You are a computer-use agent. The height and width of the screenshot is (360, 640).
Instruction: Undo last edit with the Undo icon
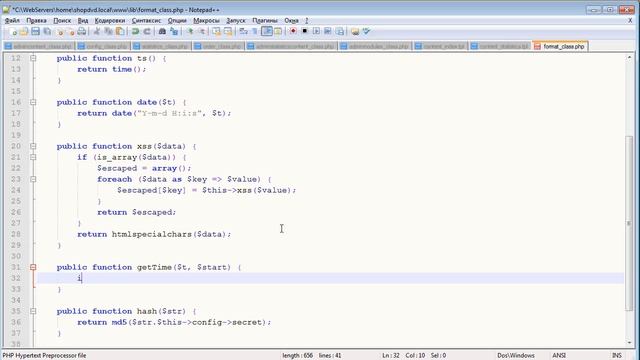pyautogui.click(x=136, y=31)
